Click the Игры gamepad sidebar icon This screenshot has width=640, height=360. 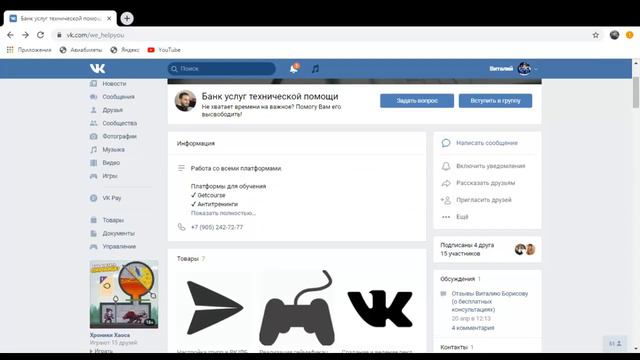[x=93, y=176]
